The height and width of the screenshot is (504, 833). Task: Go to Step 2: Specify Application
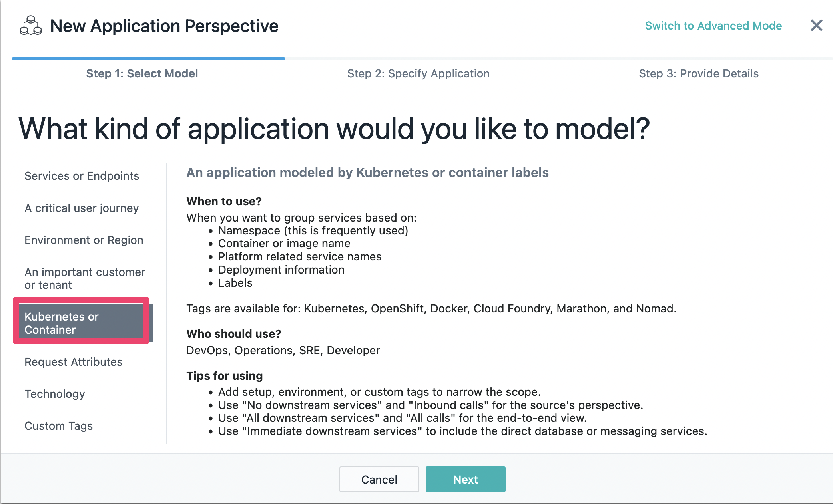pos(418,73)
